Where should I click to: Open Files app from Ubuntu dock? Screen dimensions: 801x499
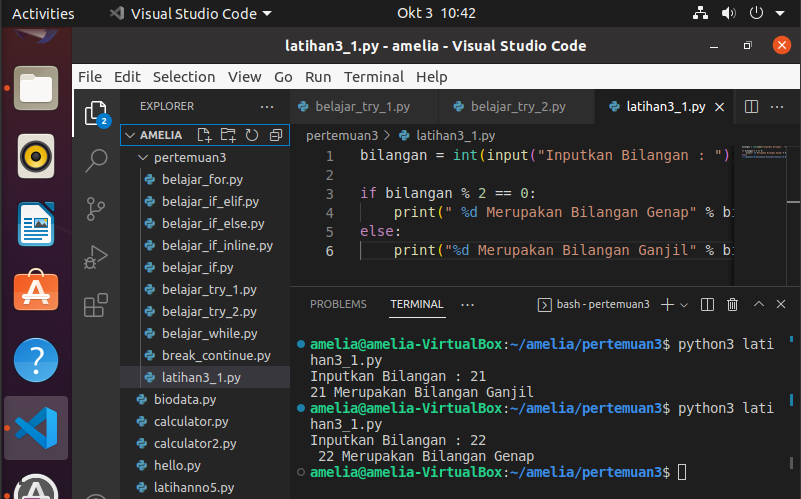pyautogui.click(x=36, y=88)
